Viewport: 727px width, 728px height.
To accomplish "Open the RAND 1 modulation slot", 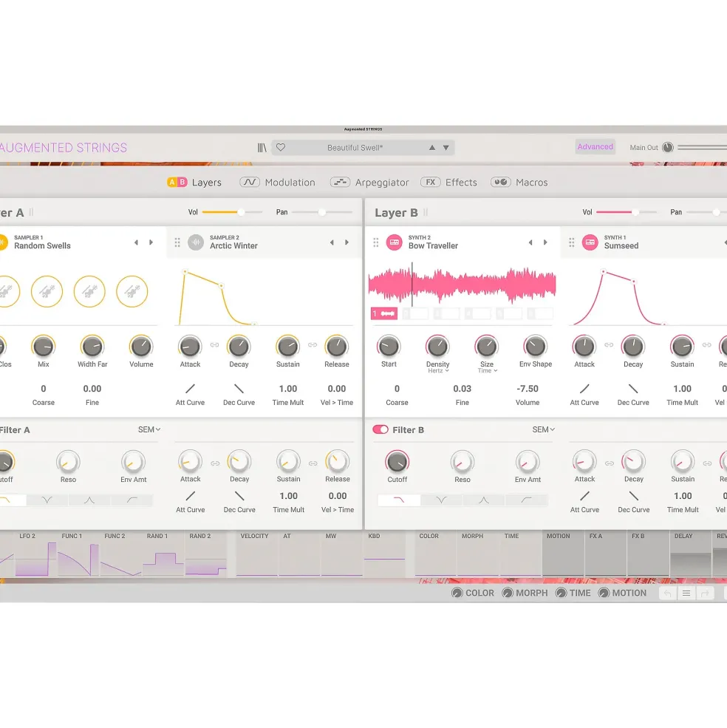I will pos(163,554).
